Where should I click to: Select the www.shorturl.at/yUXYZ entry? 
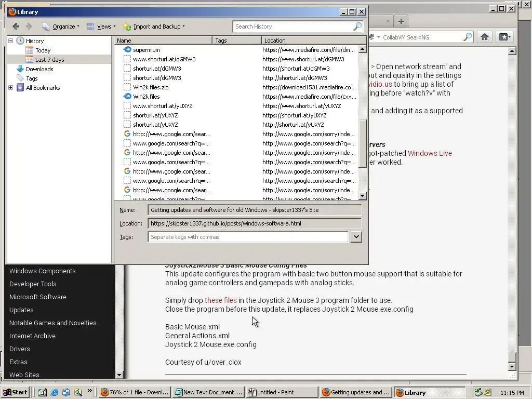point(163,106)
